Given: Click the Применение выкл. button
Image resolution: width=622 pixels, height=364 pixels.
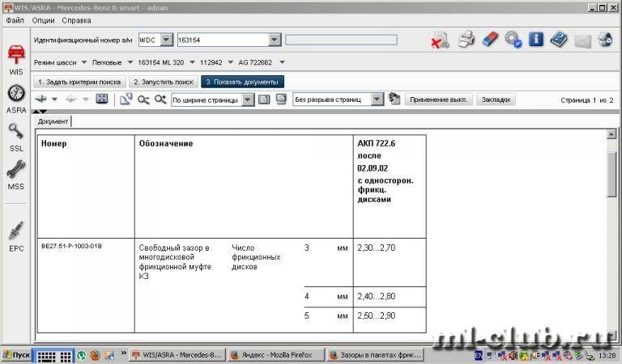Looking at the screenshot, I should click(x=439, y=99).
